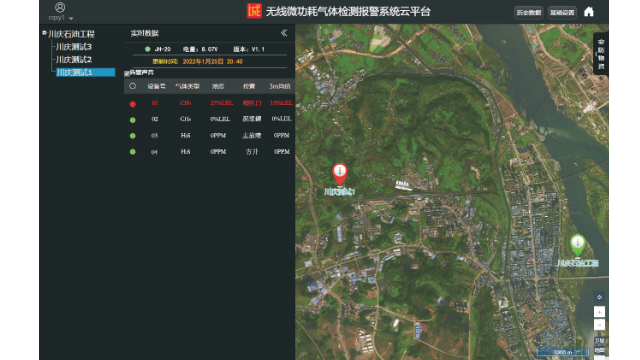Select 川庆石油工程 root tree item
Viewport: 640px width, 360px height.
71,34
